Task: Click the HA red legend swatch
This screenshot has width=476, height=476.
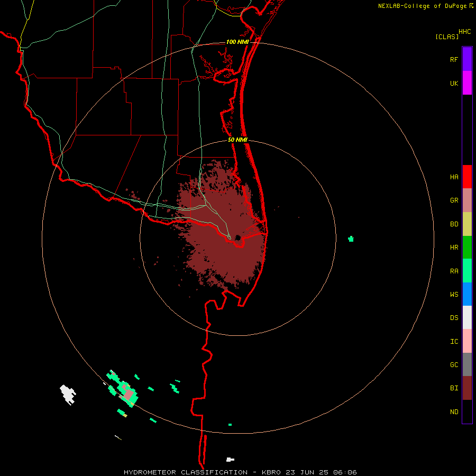Action: click(x=467, y=177)
